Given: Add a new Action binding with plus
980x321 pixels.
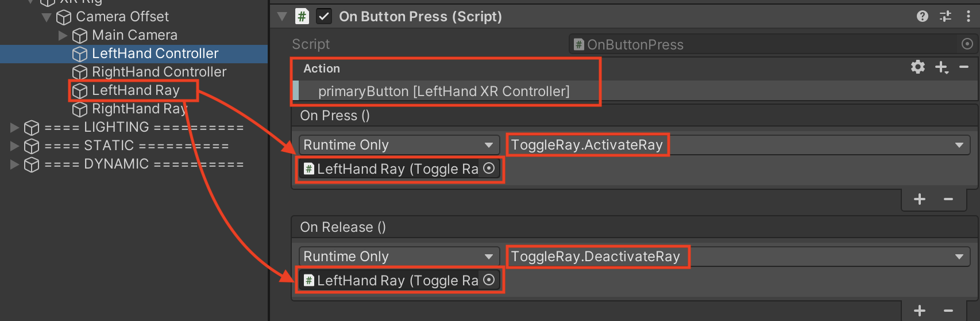Looking at the screenshot, I should [942, 67].
